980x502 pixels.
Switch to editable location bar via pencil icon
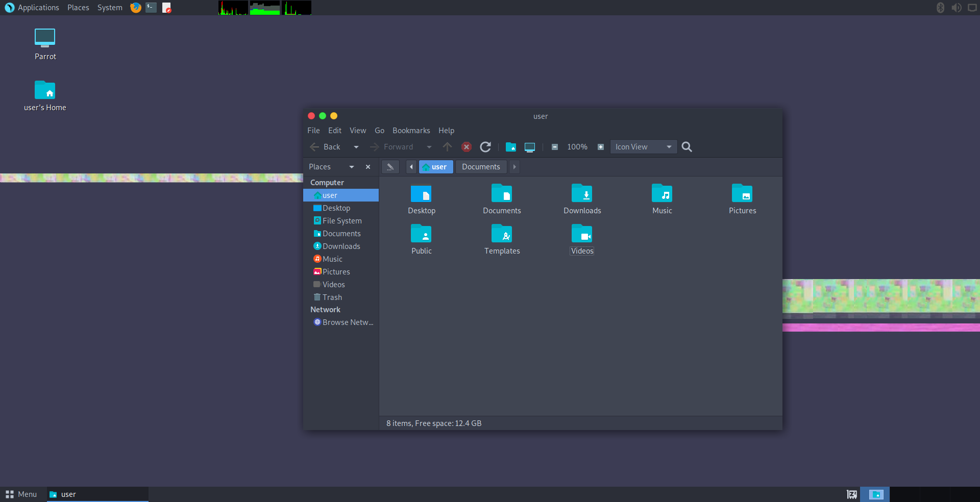coord(390,167)
